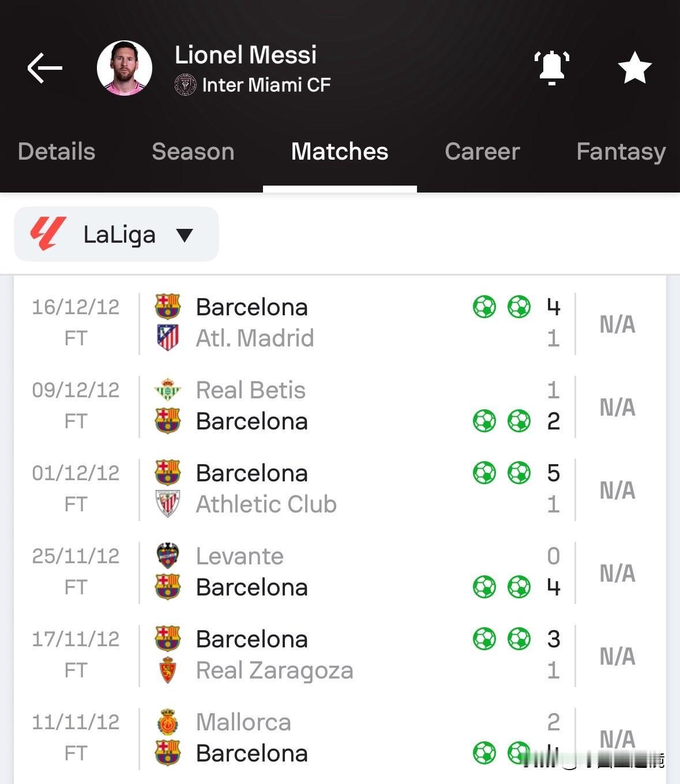The width and height of the screenshot is (680, 784).
Task: Toggle the notification bell for Messi
Action: coord(551,68)
